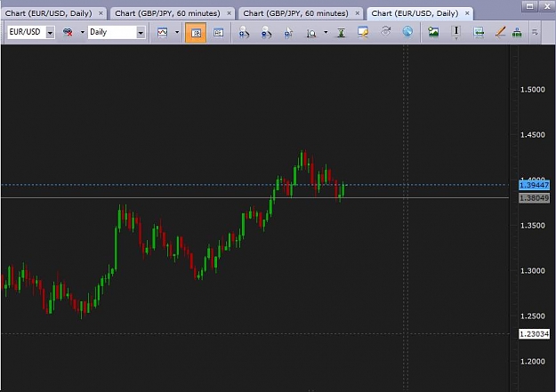
Task: Click the green vertical scale icon
Action: point(341,33)
